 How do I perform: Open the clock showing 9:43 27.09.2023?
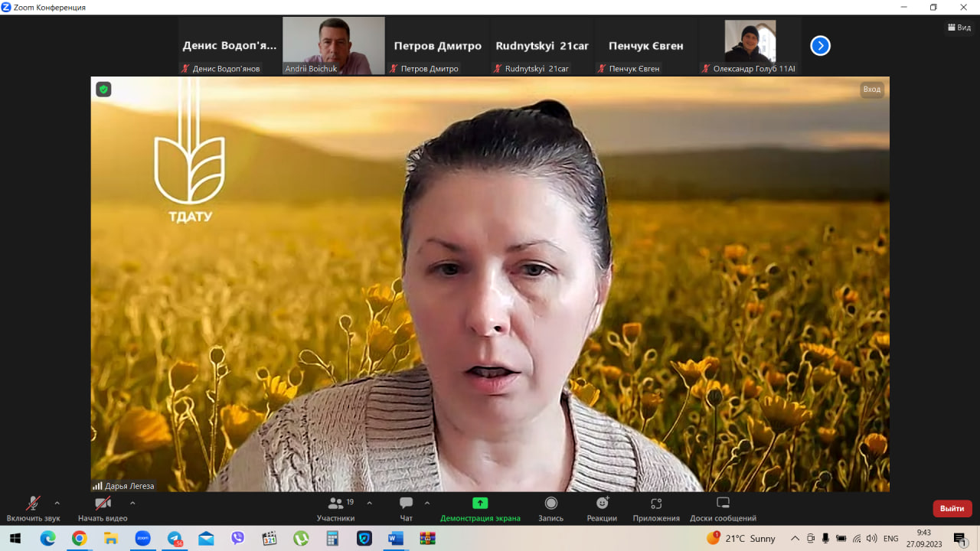(x=924, y=538)
